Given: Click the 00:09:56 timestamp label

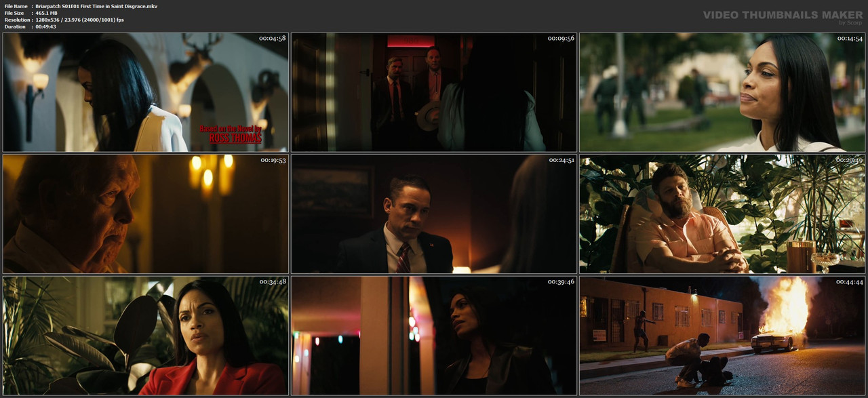Looking at the screenshot, I should [x=561, y=39].
